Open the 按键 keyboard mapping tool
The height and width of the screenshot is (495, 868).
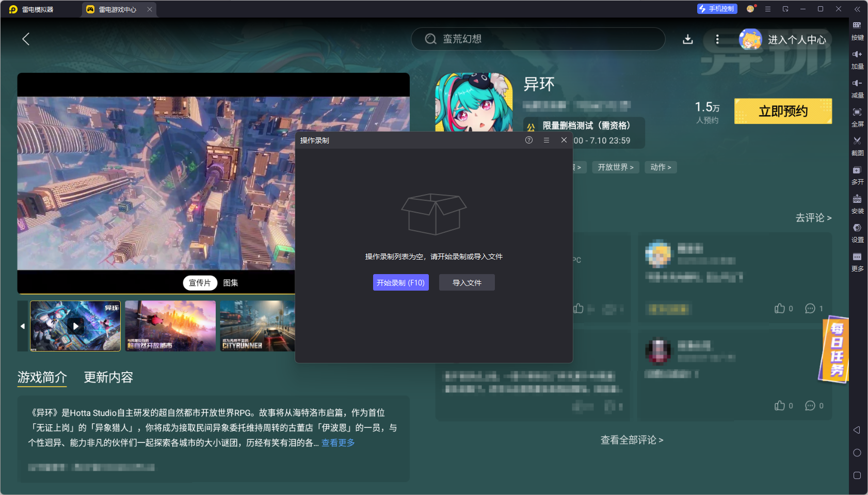tap(857, 30)
